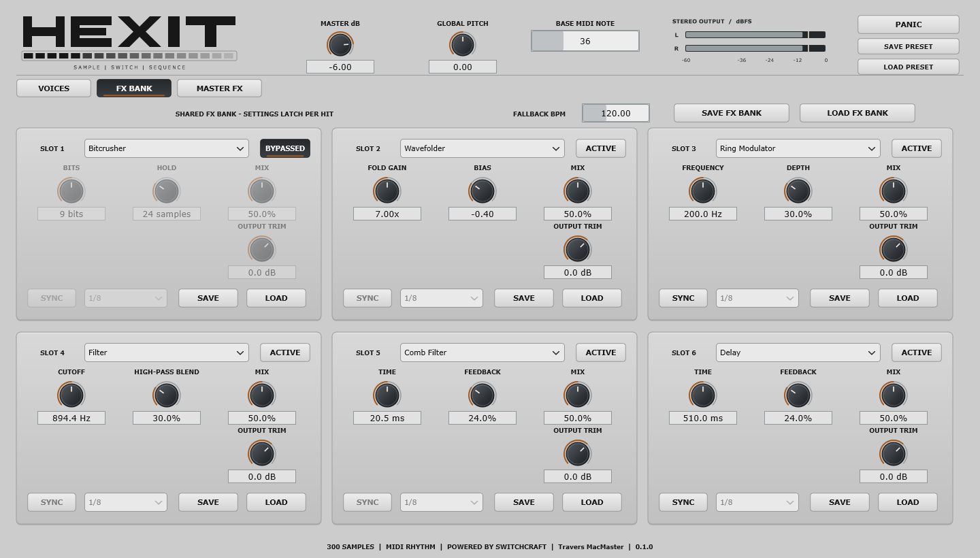Adjust the Slot 5 Feedback knob
Viewport: 980px width, 558px height.
coord(483,395)
